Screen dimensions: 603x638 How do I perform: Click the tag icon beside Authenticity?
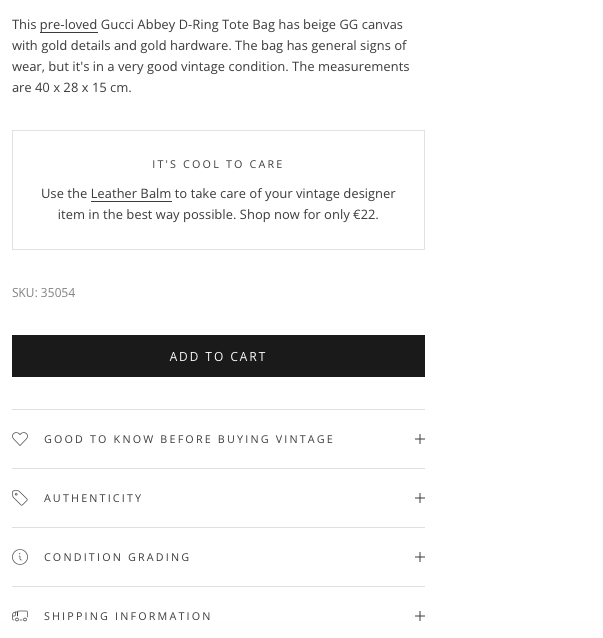[20, 498]
